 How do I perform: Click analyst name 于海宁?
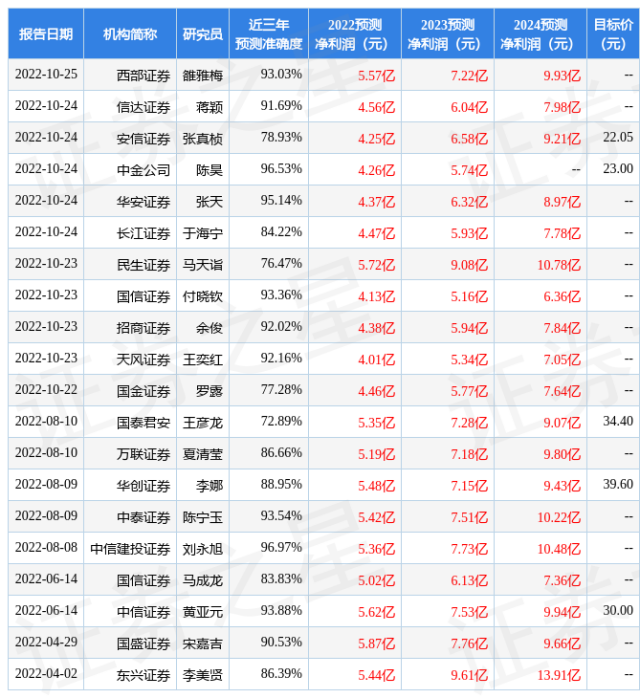click(x=203, y=233)
